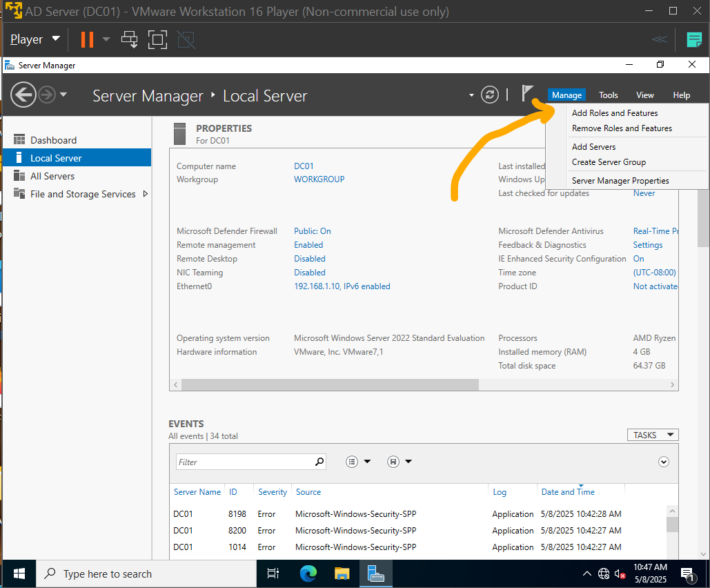Click the Server Manager taskbar icon

click(375, 574)
